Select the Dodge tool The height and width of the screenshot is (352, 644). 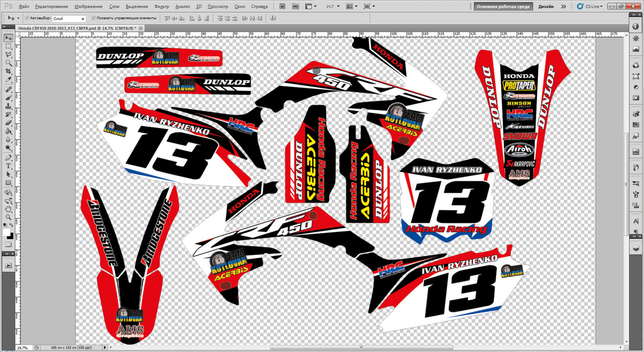point(9,148)
